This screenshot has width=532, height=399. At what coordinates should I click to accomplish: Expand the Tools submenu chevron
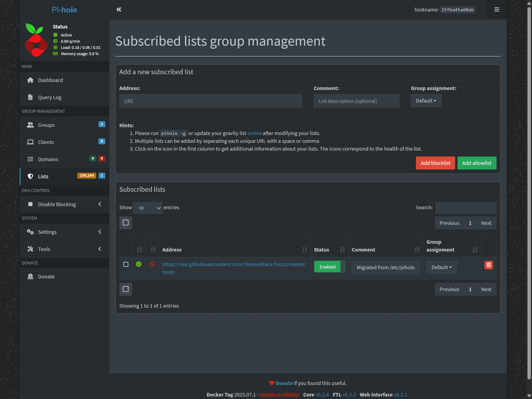pos(100,249)
